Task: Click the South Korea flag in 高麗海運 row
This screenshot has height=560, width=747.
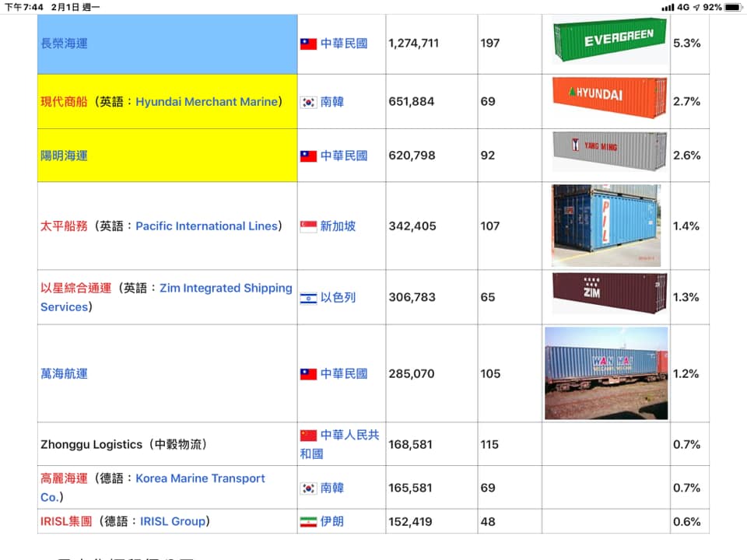Action: click(308, 488)
